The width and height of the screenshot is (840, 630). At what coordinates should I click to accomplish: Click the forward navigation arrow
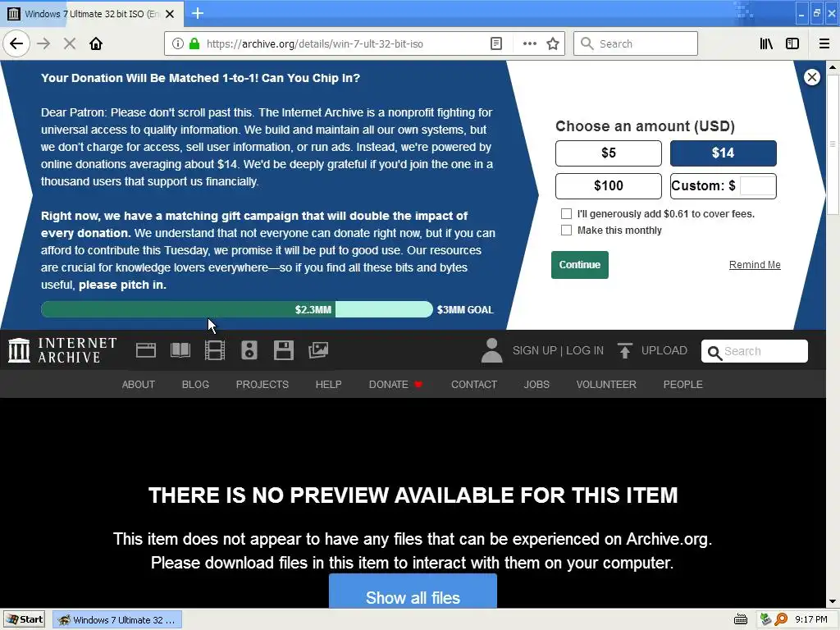(x=43, y=43)
